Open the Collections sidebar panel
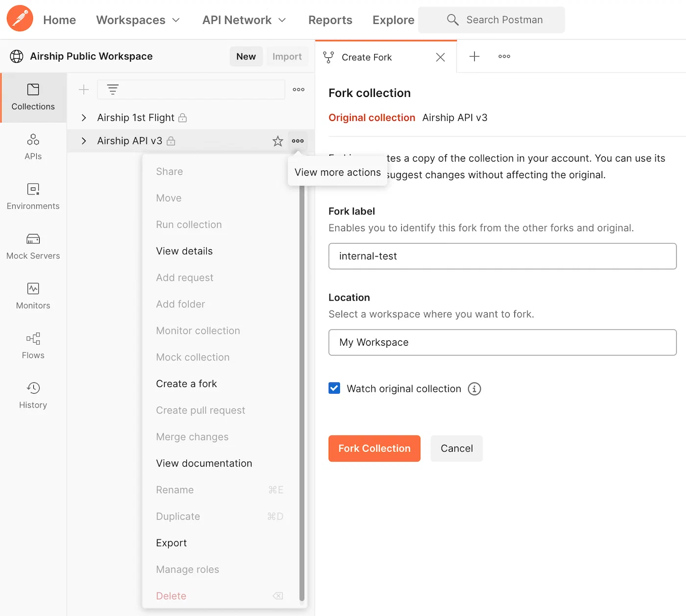The width and height of the screenshot is (686, 616). click(33, 97)
